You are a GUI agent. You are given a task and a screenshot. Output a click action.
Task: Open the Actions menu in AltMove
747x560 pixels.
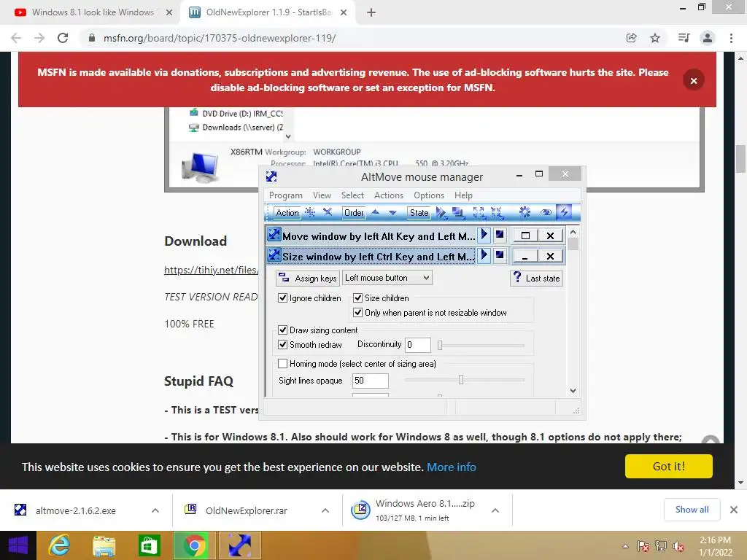389,195
